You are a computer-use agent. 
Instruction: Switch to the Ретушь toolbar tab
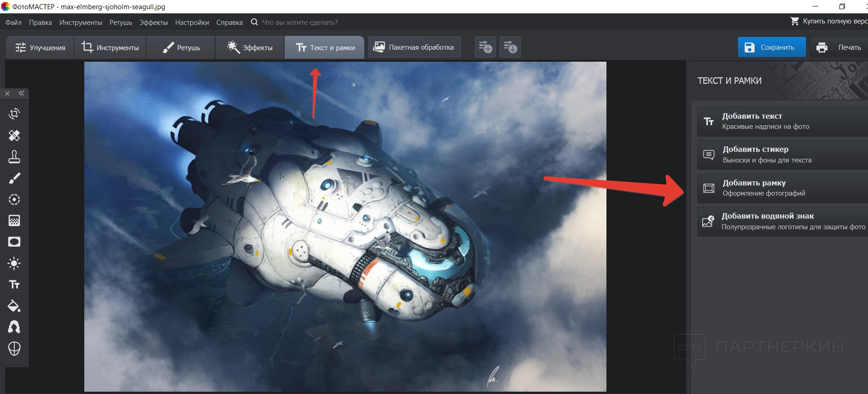[181, 47]
